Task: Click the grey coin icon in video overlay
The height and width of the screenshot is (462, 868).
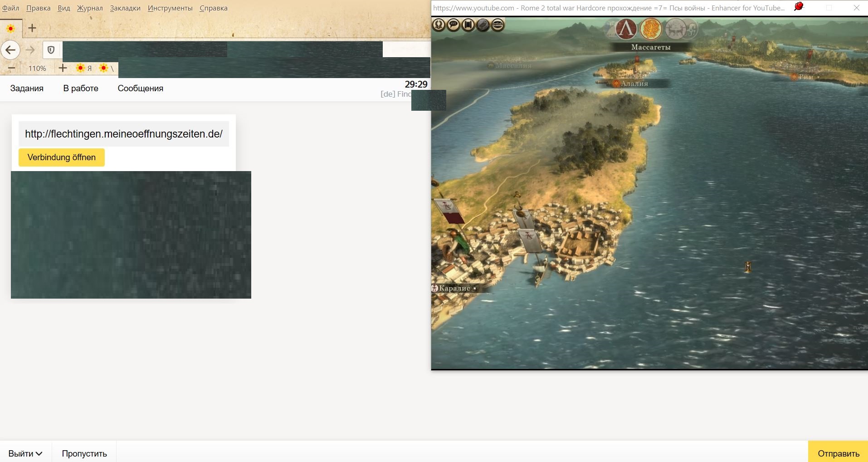Action: pos(483,25)
